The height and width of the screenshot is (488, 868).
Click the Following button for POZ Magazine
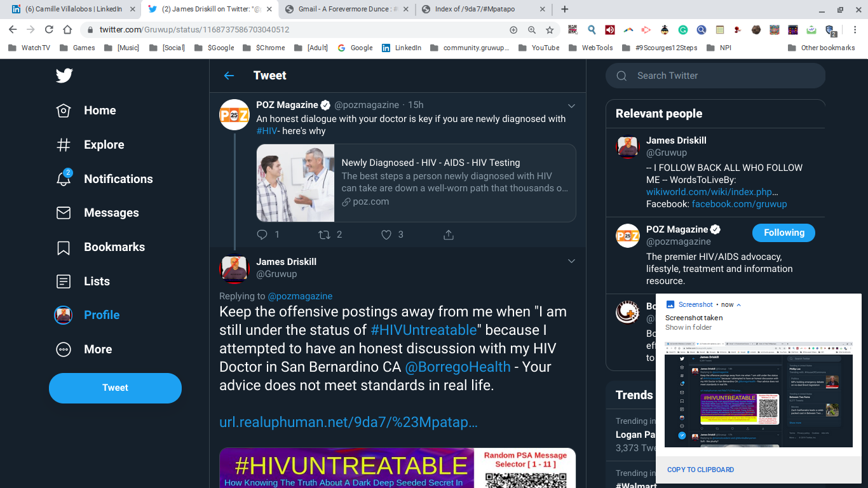pyautogui.click(x=783, y=233)
